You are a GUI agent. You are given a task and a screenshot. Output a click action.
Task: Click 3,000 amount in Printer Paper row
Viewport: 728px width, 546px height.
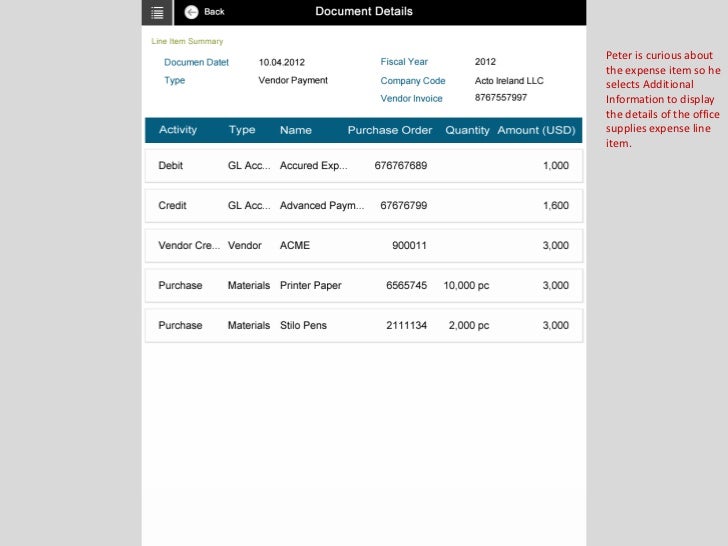[556, 286]
